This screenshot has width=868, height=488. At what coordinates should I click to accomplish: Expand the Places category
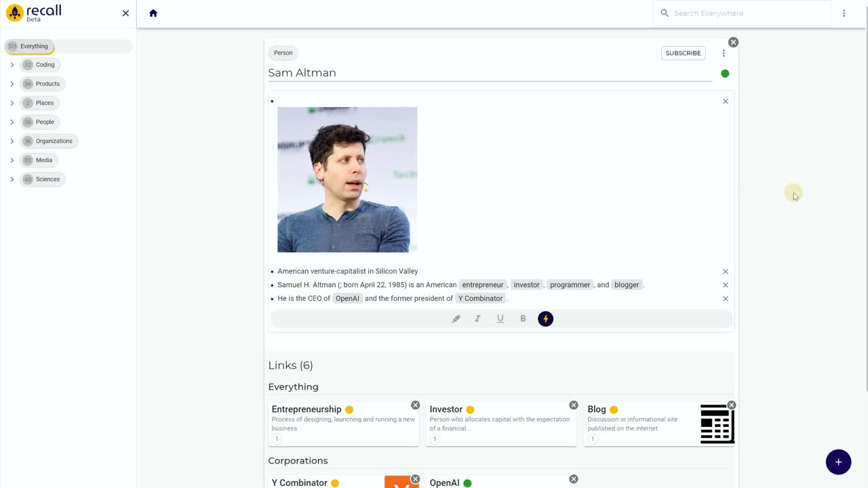point(12,103)
